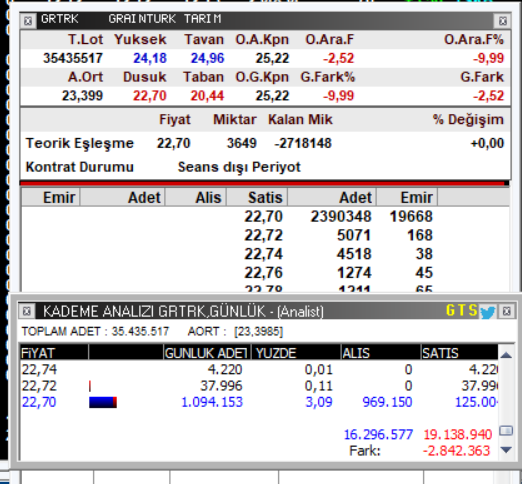Image resolution: width=522 pixels, height=484 pixels.
Task: Close the Kademe Analizi window with the right-side X
Action: (x=506, y=311)
